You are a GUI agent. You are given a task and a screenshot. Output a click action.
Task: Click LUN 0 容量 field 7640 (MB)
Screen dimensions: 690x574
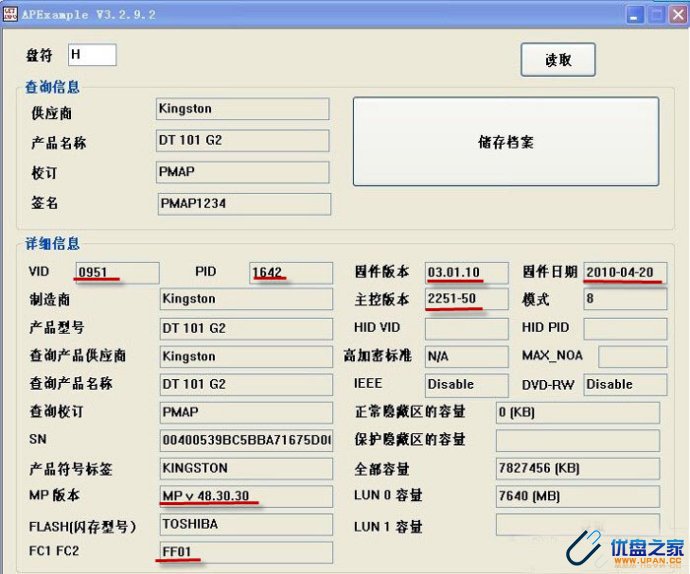coord(578,497)
